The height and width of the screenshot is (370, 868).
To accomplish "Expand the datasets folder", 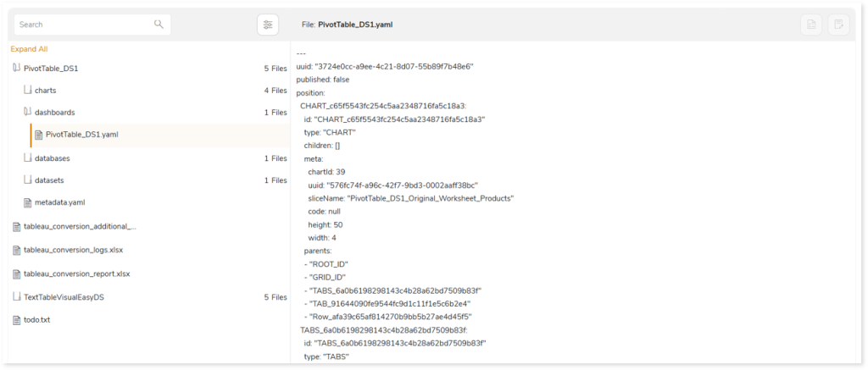I will pyautogui.click(x=28, y=180).
